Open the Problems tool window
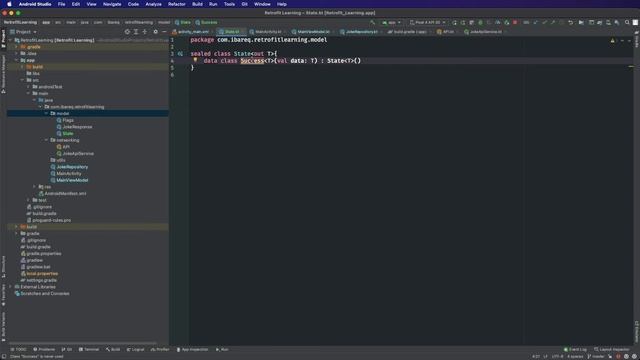The width and height of the screenshot is (640, 360). point(44,350)
